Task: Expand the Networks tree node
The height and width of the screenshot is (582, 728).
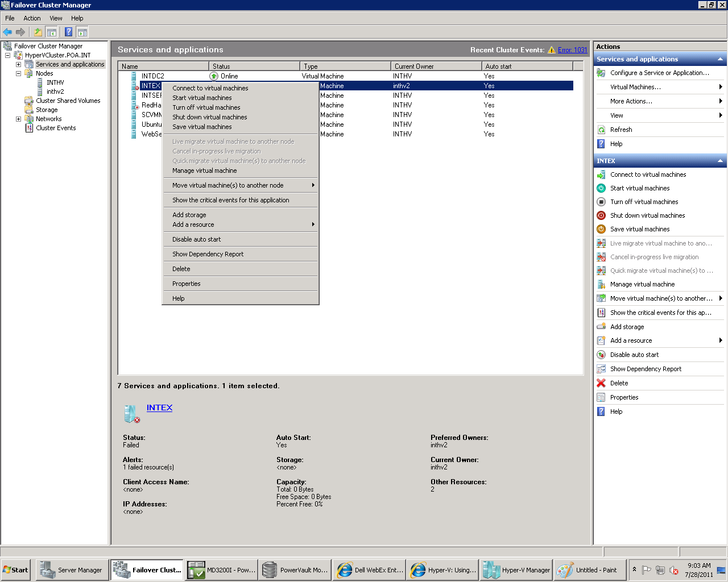Action: tap(18, 119)
